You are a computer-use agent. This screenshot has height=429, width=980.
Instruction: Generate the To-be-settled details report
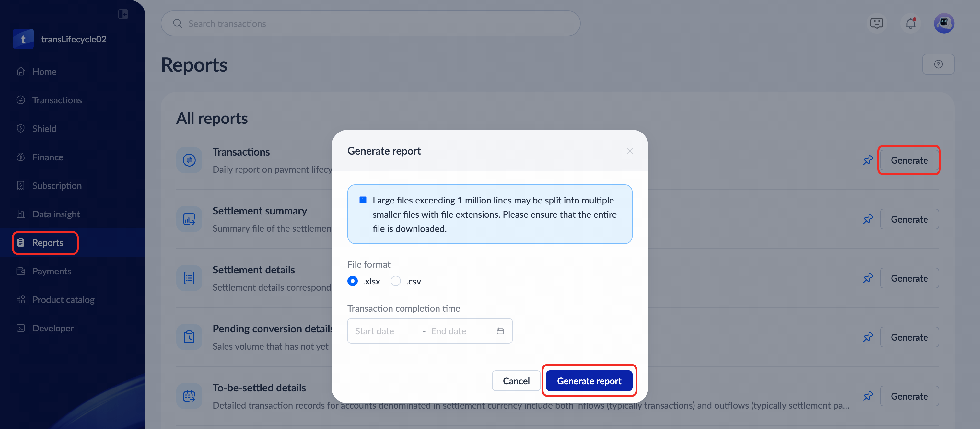[909, 396]
